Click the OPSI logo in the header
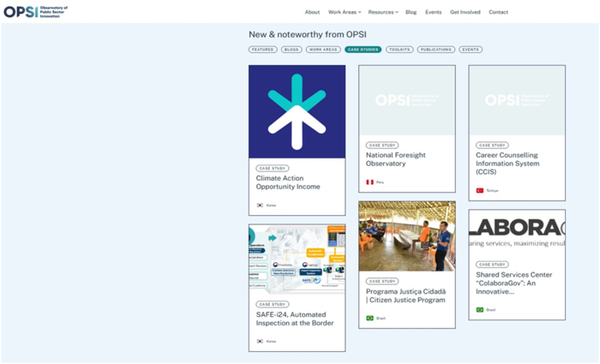The width and height of the screenshot is (600, 364). [x=34, y=12]
